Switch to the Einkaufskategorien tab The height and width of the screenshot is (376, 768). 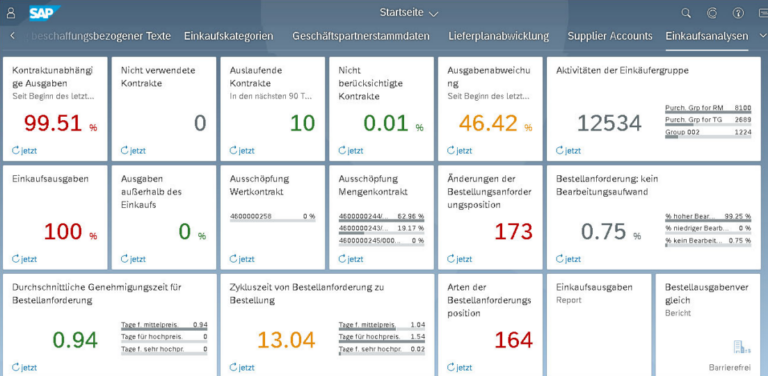[229, 36]
